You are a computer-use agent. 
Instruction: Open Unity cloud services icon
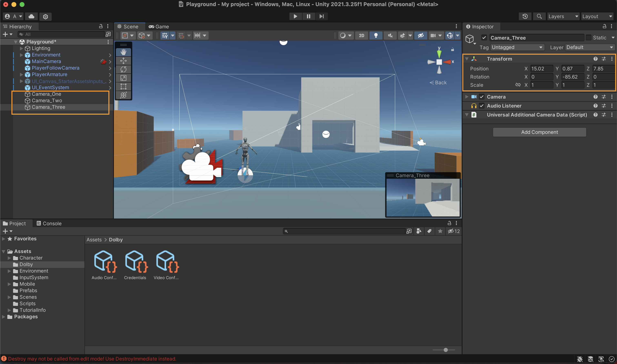click(x=31, y=17)
